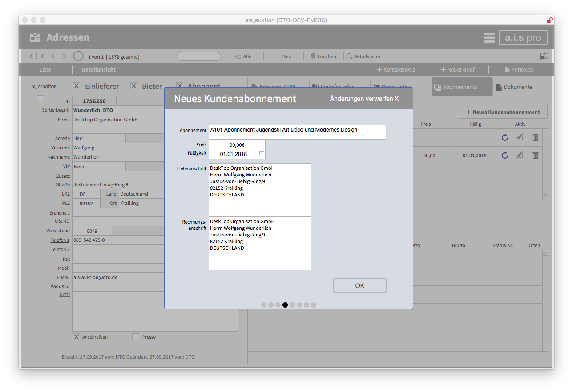Expand the LKZ dropdown arrow

(97, 194)
